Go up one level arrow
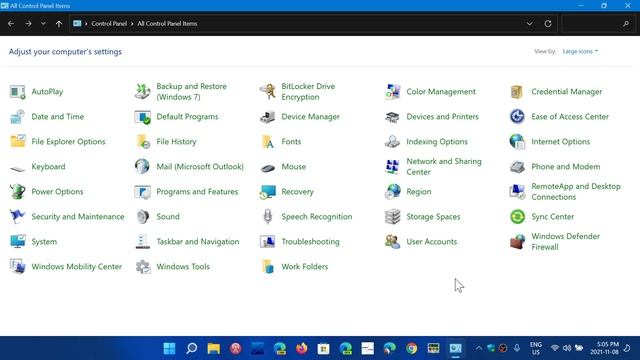 point(59,24)
